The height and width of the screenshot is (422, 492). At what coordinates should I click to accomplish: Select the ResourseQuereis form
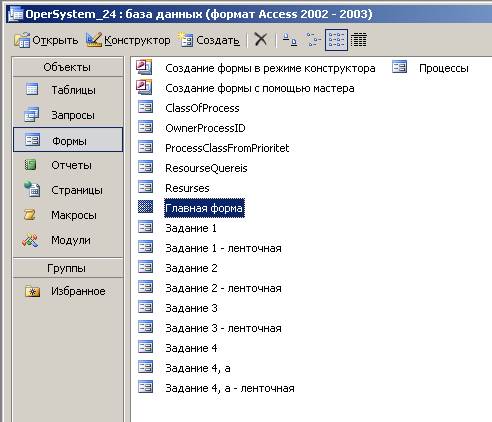click(x=206, y=168)
